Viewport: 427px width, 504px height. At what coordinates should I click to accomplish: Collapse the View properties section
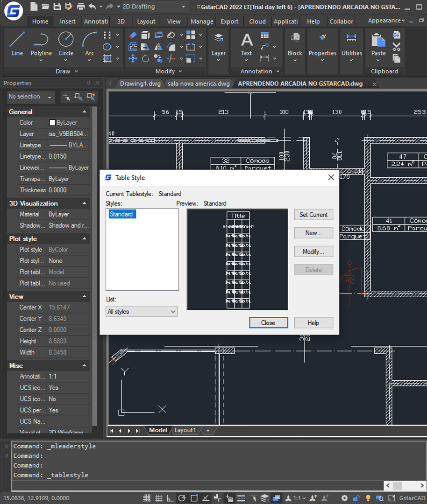tap(84, 297)
